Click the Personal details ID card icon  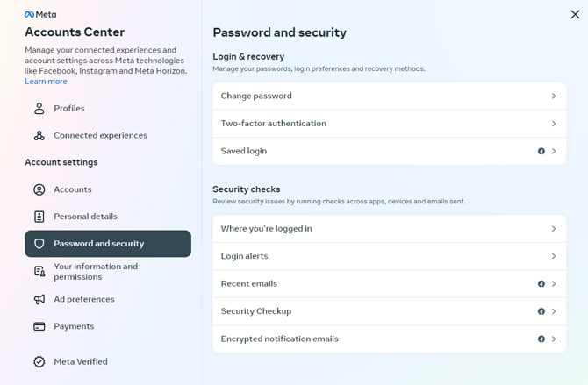pyautogui.click(x=39, y=217)
